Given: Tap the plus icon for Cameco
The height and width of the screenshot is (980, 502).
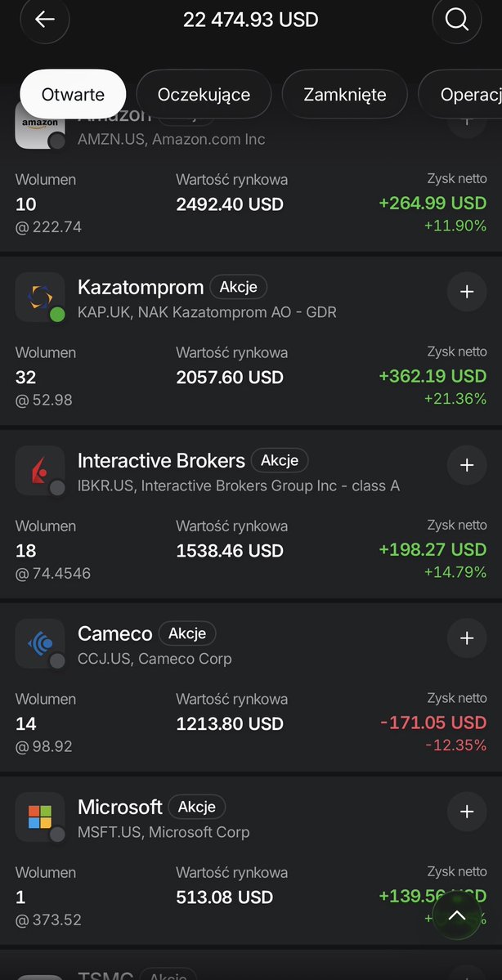Looking at the screenshot, I should coord(467,638).
